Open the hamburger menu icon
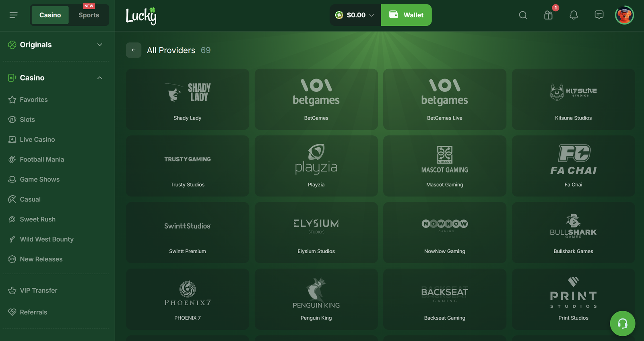644x341 pixels. point(14,15)
